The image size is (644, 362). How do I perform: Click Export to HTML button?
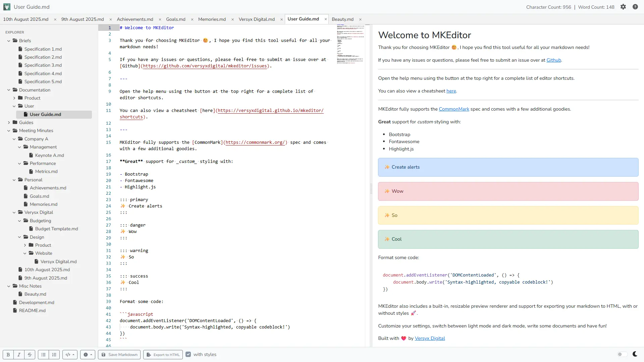click(163, 355)
